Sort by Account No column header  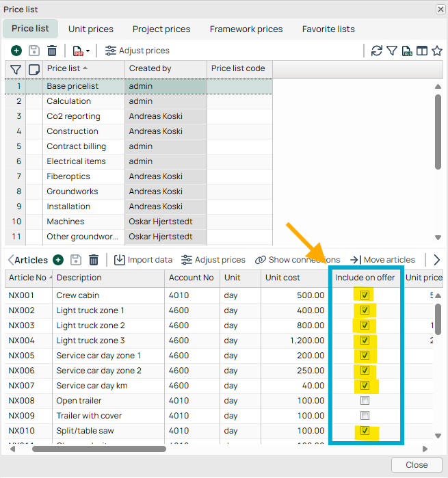(192, 278)
